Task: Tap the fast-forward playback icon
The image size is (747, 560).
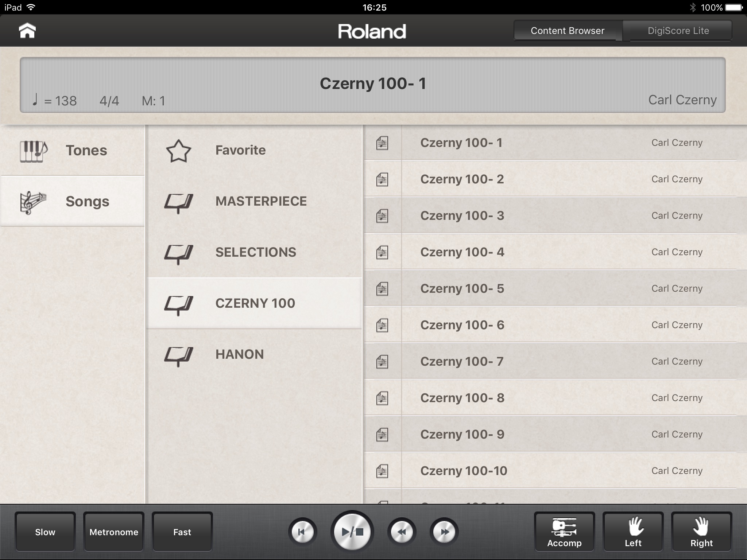Action: [444, 532]
